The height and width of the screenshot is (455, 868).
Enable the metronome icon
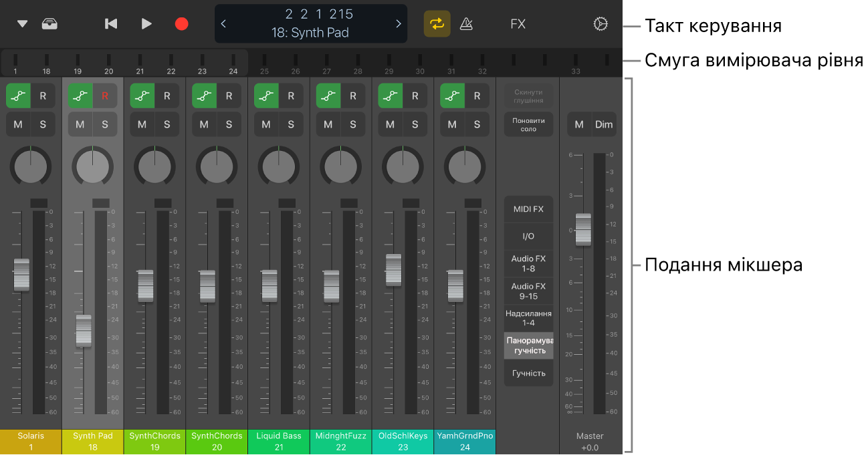[x=467, y=24]
